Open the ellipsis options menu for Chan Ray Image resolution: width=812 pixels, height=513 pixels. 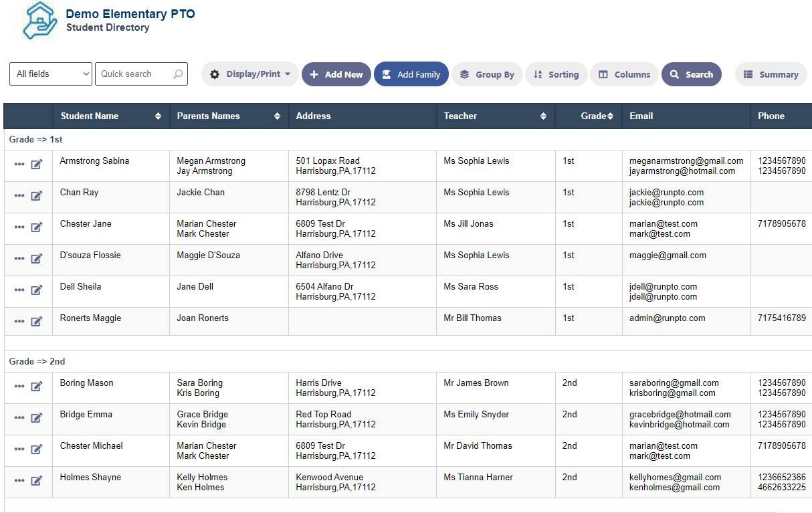click(19, 196)
